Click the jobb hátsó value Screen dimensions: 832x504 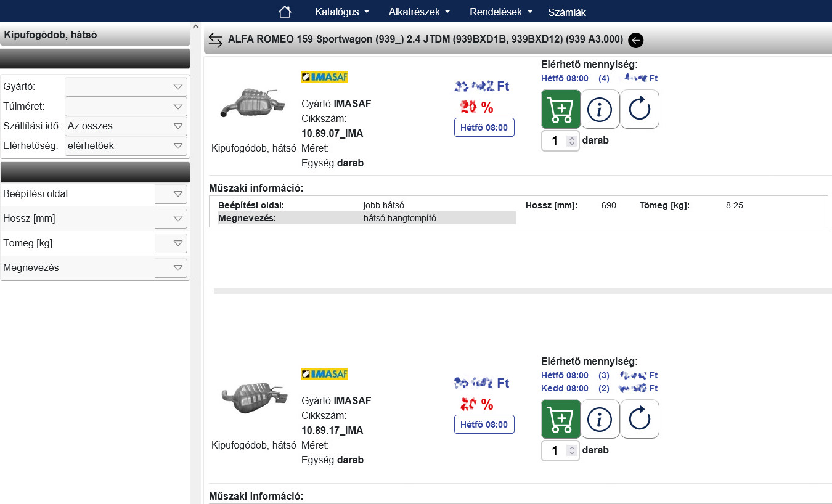383,205
